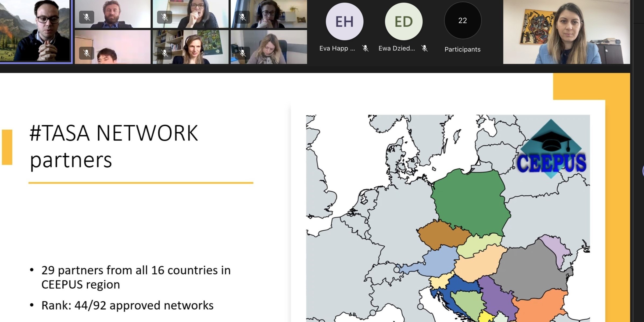The width and height of the screenshot is (644, 322).
Task: Click mute indicator on headset-glasses woman's tile
Action: [242, 17]
